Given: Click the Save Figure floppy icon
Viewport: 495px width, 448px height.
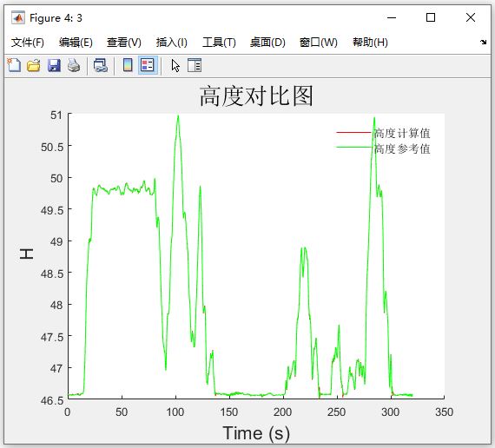Looking at the screenshot, I should pyautogui.click(x=54, y=65).
